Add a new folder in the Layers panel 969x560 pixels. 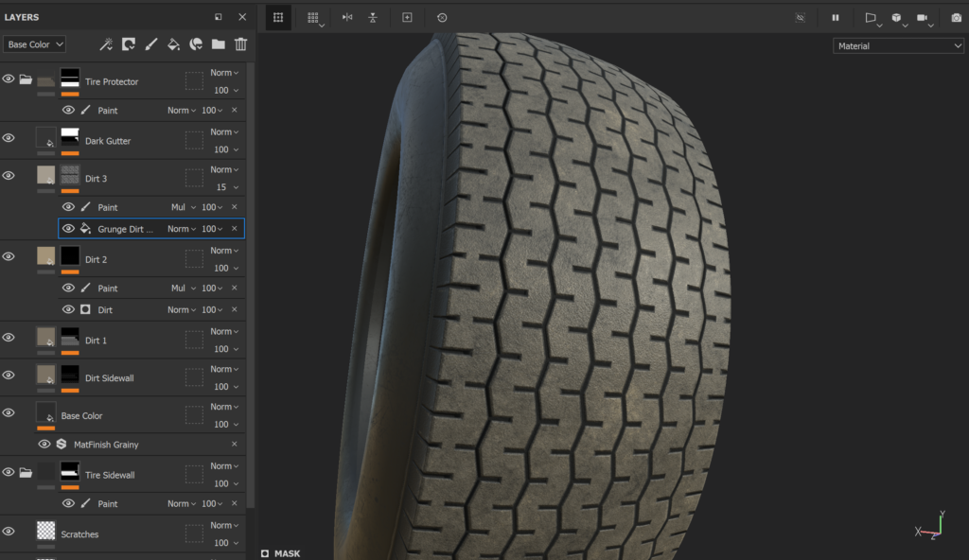(x=218, y=44)
